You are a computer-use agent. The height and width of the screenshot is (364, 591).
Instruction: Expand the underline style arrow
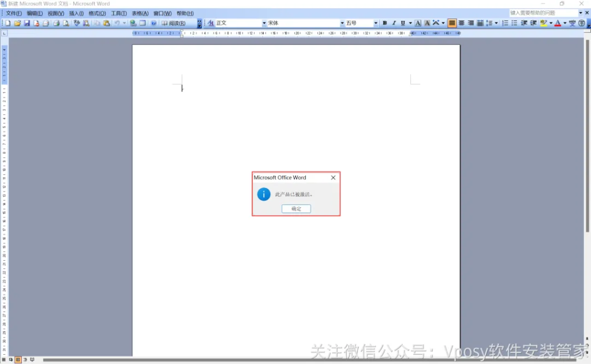(x=410, y=23)
